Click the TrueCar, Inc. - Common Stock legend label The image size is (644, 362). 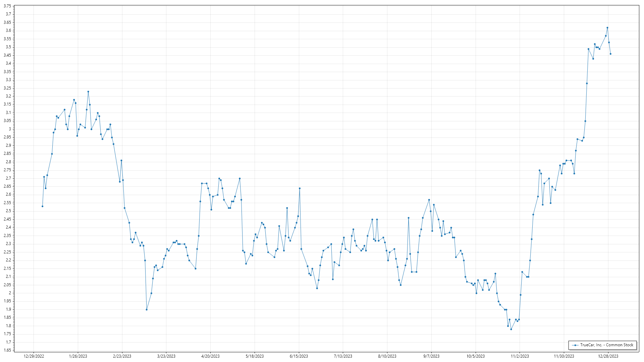pos(606,345)
